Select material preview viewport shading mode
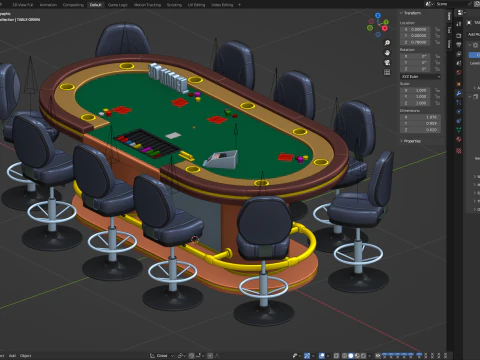 (357, 356)
